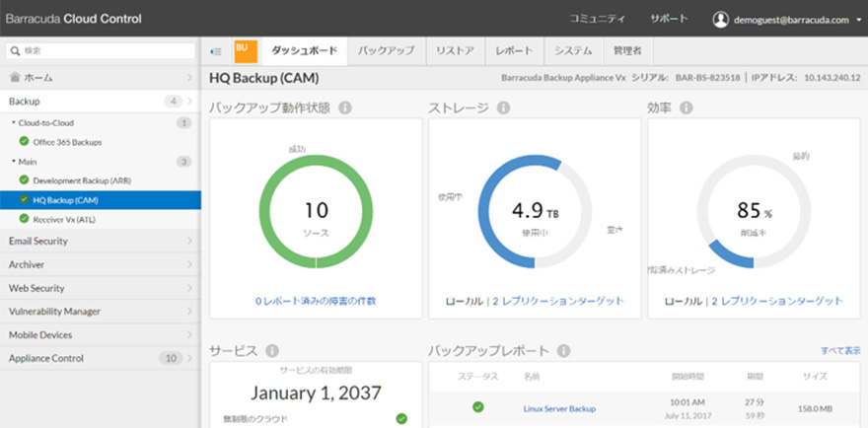
Task: Click green status check of Receiver Vx (ATL)
Action: (24, 219)
